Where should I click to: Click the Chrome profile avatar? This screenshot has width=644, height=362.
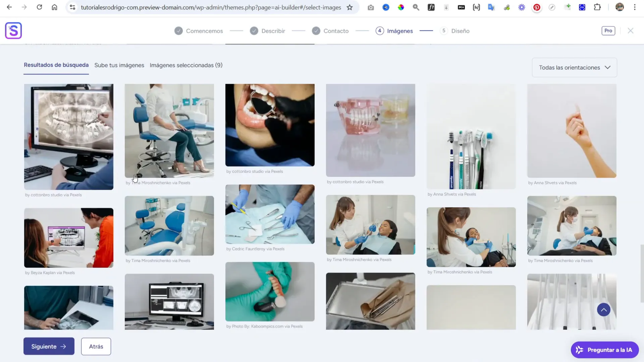(x=620, y=7)
